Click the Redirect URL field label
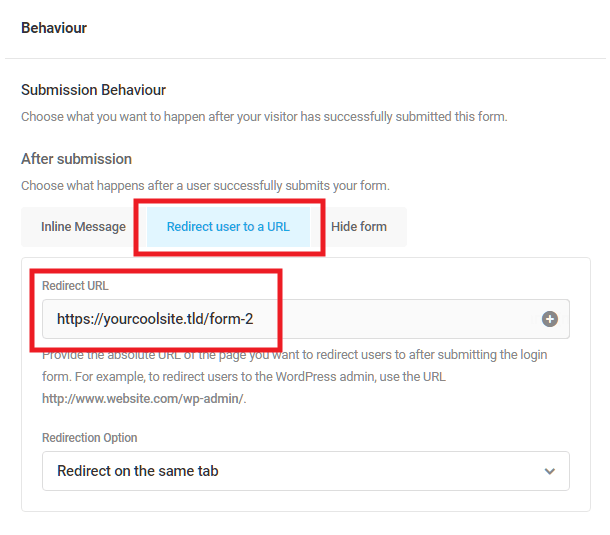The image size is (610, 535). coord(75,286)
